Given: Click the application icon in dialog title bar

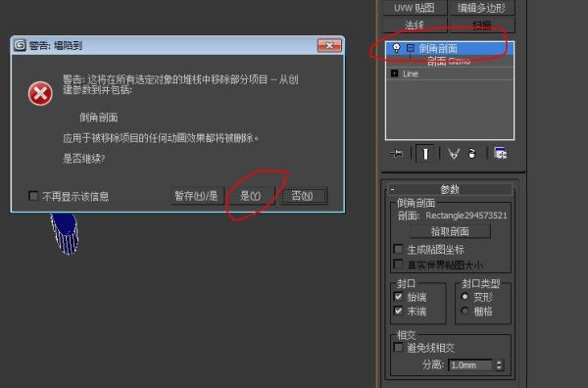Looking at the screenshot, I should coord(20,45).
